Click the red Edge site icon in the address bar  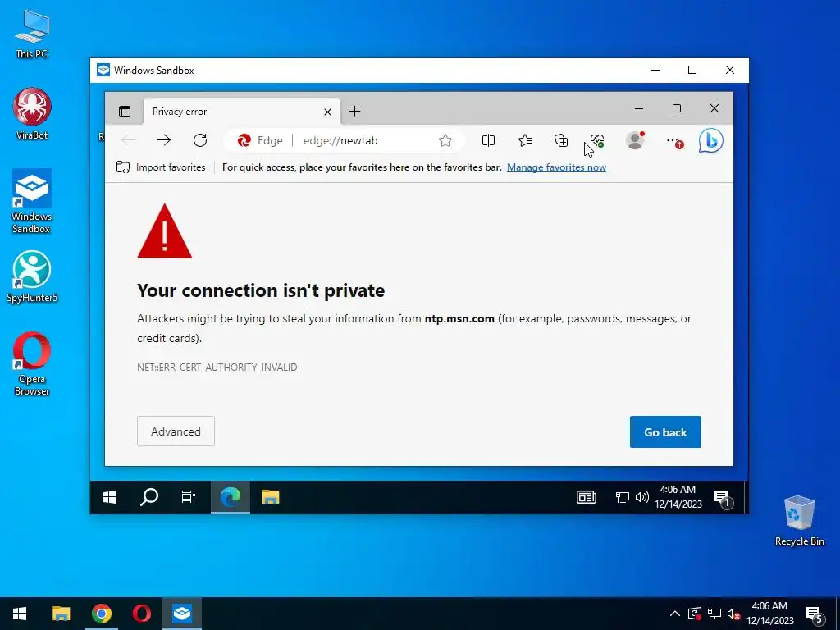tap(244, 140)
